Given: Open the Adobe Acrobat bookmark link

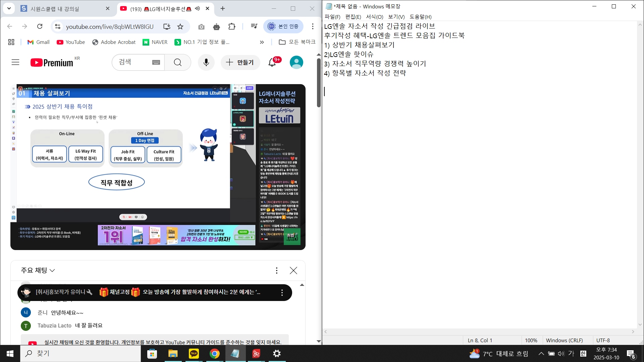Looking at the screenshot, I should 114,42.
